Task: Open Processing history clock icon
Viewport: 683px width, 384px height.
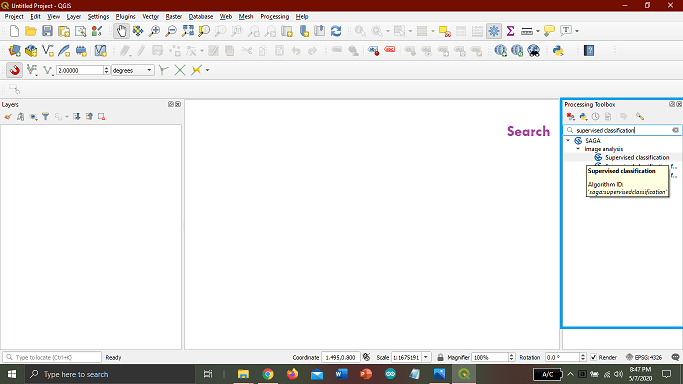Action: [x=595, y=117]
